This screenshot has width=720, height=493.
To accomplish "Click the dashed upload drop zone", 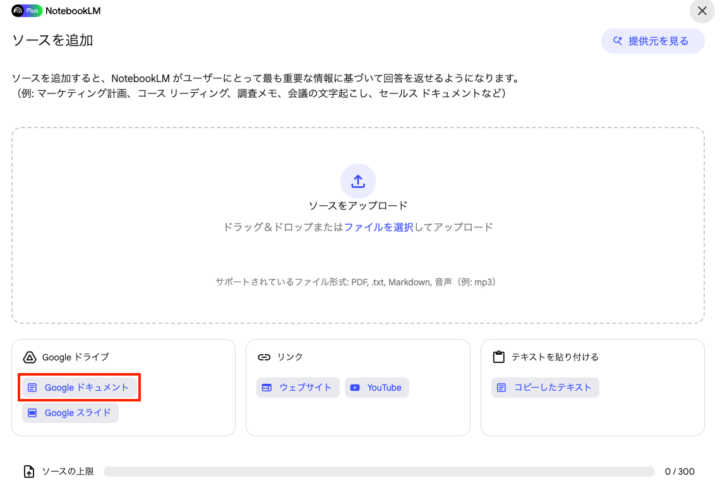I will 358,225.
